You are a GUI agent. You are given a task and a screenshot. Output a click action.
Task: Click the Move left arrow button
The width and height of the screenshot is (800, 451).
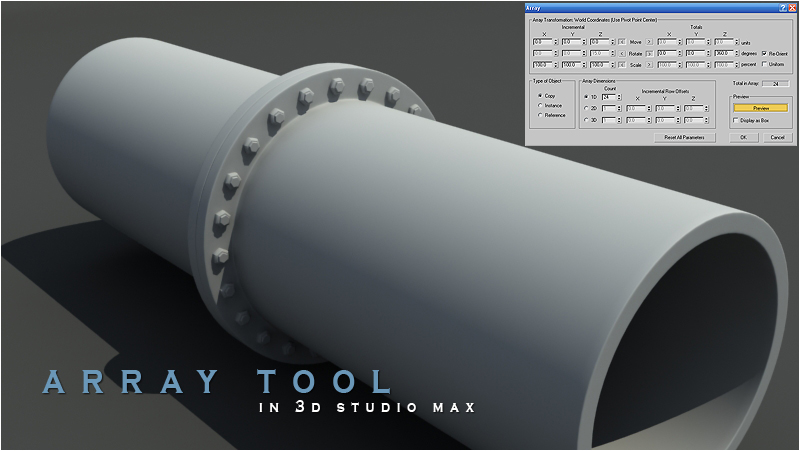click(621, 42)
